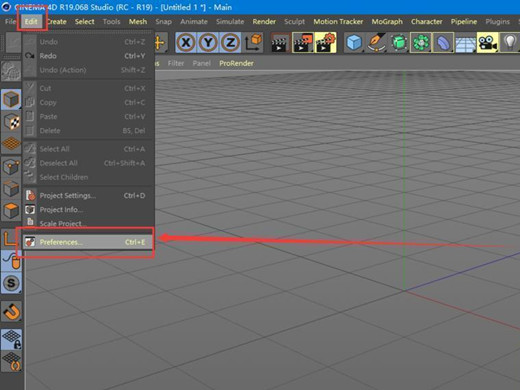Open the MoGraph menu

[x=387, y=22]
